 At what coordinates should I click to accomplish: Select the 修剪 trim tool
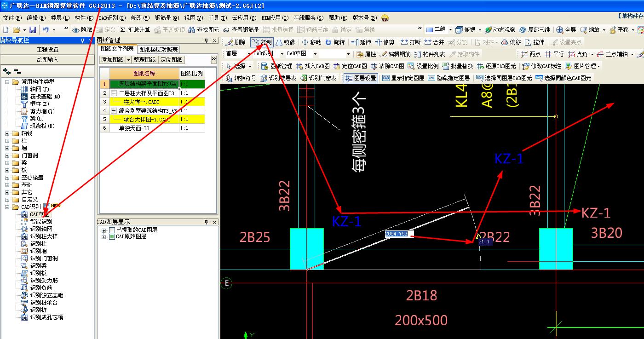click(x=385, y=42)
